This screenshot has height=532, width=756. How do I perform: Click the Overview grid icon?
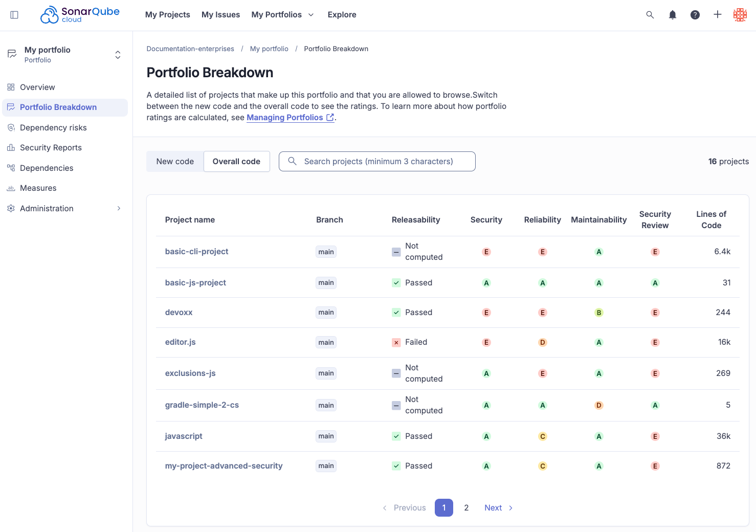click(11, 87)
